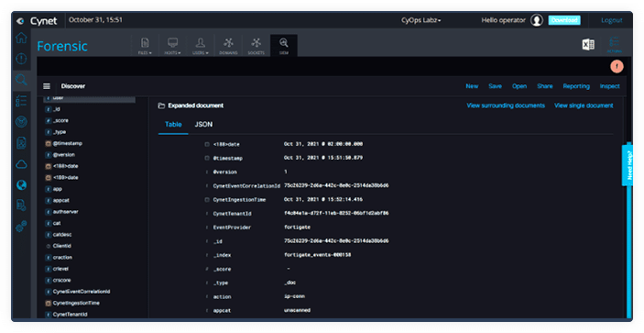
Task: Open the radar target icon in sidebar
Action: coord(21,122)
